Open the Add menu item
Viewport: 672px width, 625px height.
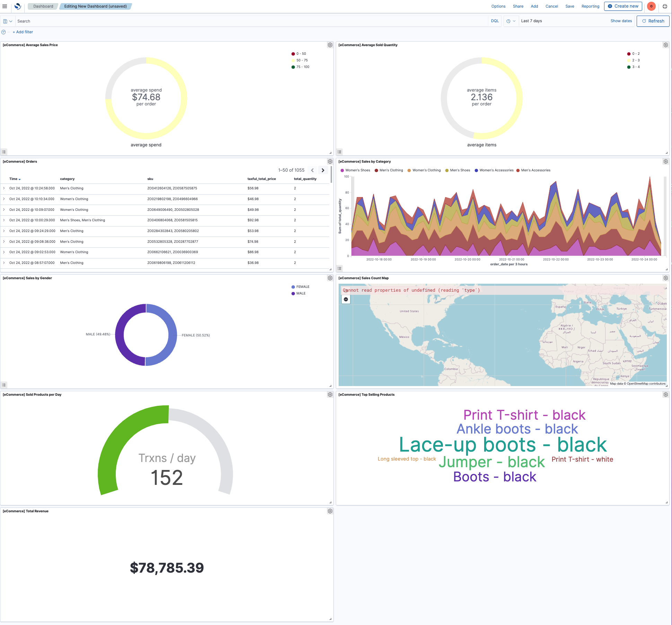pyautogui.click(x=534, y=6)
